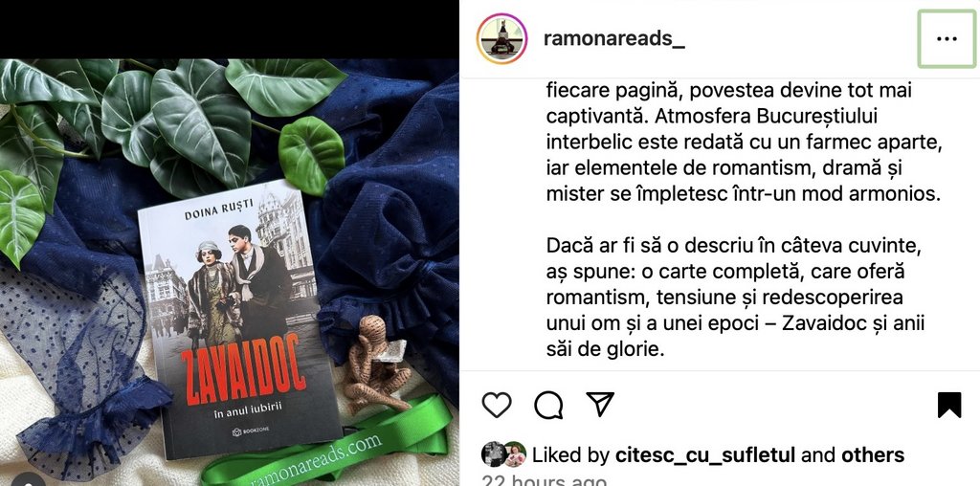
Task: Click the "Liked by" text
Action: (570, 455)
